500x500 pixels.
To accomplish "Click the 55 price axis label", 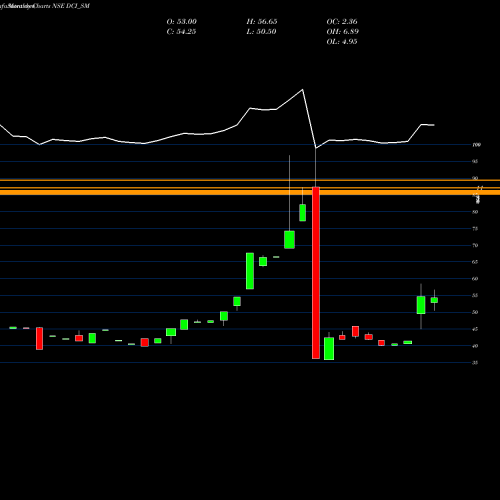I will click(x=475, y=295).
